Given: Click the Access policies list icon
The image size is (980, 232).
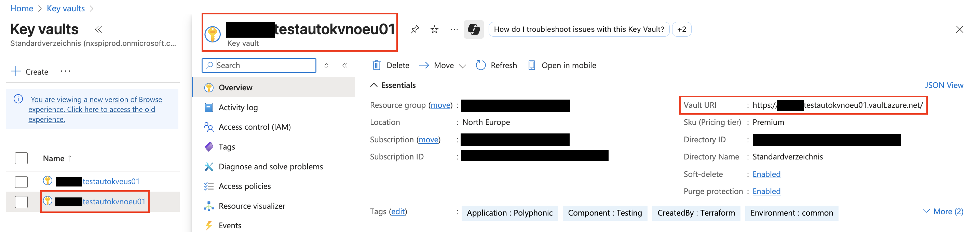Looking at the screenshot, I should point(208,186).
